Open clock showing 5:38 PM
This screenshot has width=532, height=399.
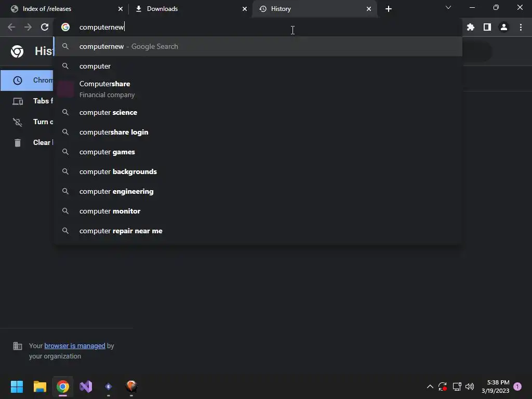tap(495, 387)
